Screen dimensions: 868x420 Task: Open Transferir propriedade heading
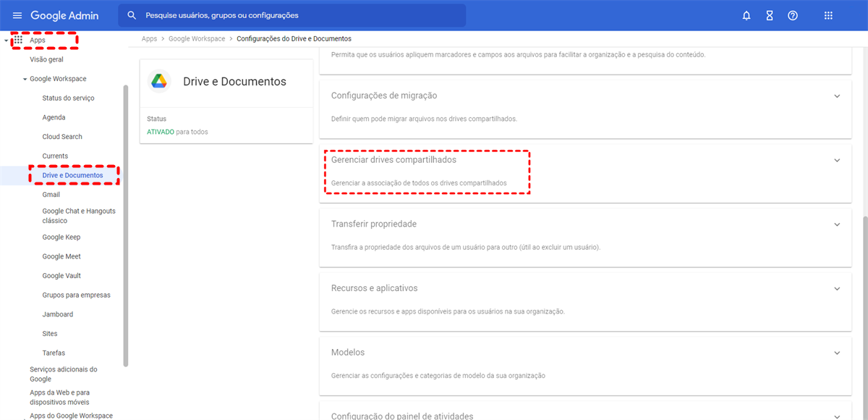tap(373, 224)
